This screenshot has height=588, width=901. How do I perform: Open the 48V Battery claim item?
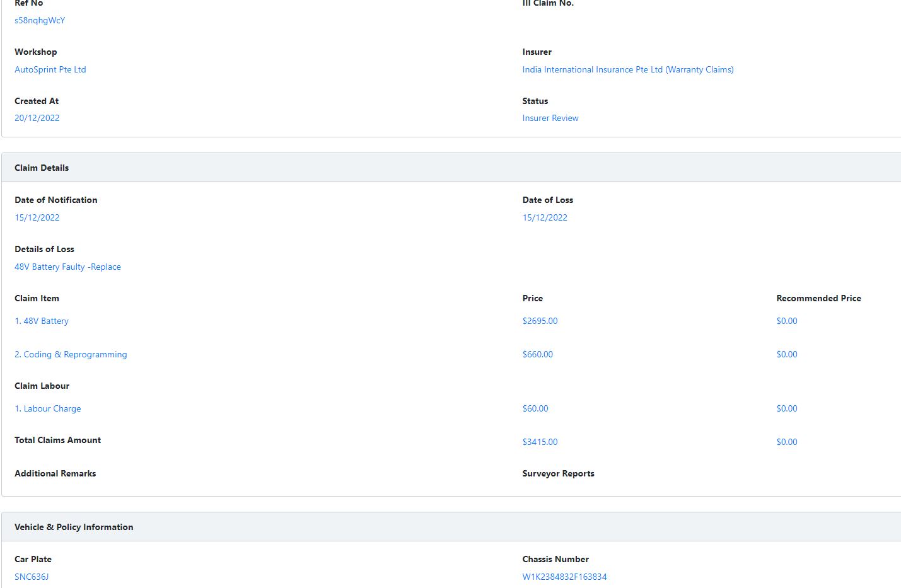[42, 321]
